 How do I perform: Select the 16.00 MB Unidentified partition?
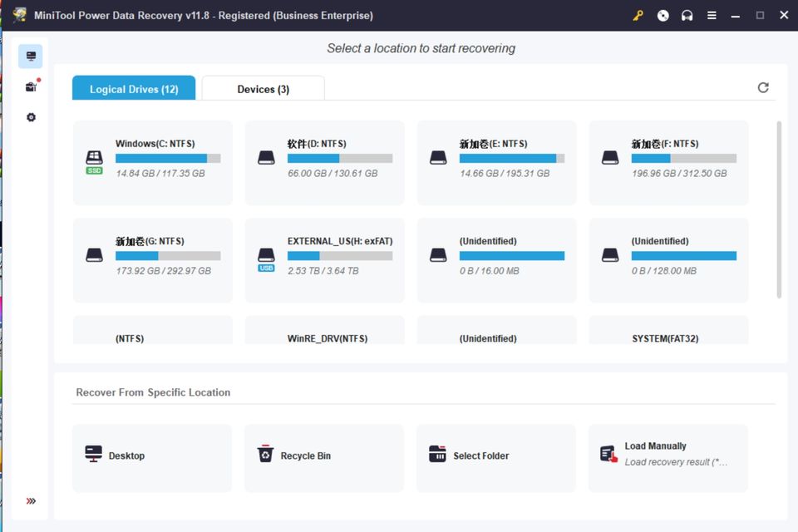click(x=496, y=260)
